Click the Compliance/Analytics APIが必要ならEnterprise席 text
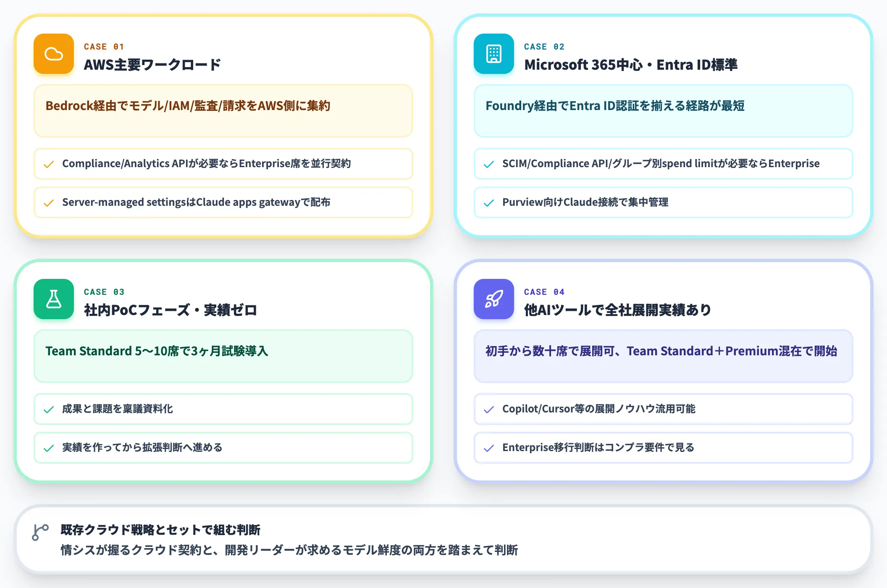This screenshot has width=887, height=588. click(x=207, y=163)
